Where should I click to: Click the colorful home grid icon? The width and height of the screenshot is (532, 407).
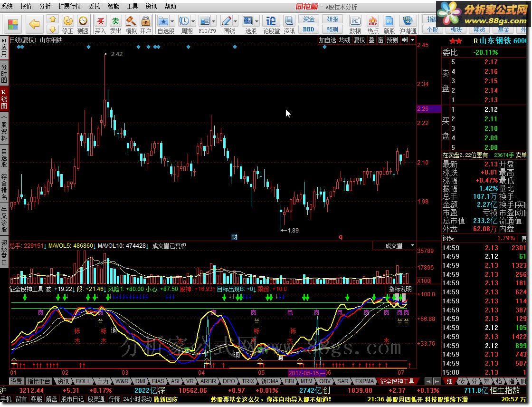tap(13, 24)
